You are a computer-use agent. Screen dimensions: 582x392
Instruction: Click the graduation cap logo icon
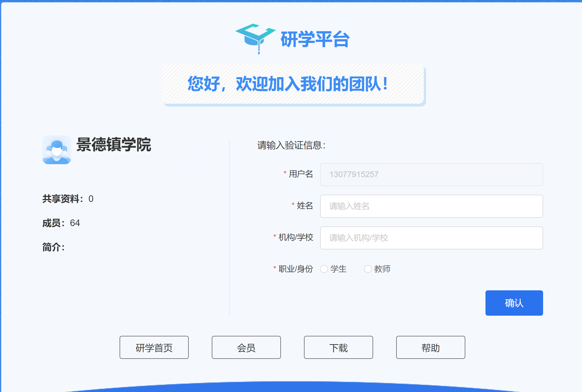point(256,39)
